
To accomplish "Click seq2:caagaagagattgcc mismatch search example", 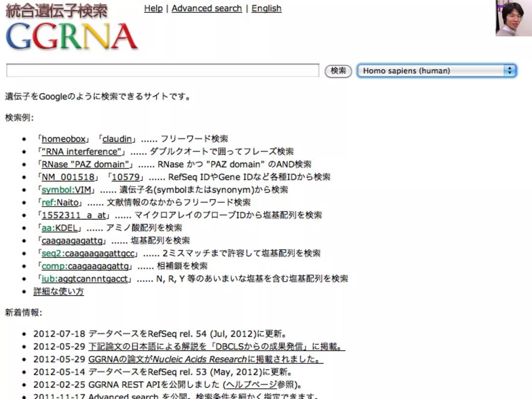I will pos(88,254).
